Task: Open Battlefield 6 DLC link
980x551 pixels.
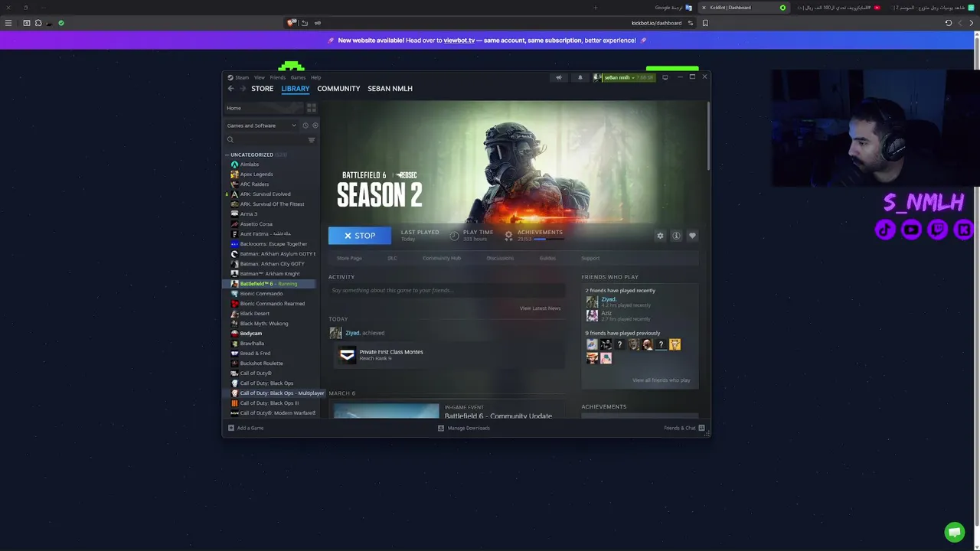Action: coord(392,258)
